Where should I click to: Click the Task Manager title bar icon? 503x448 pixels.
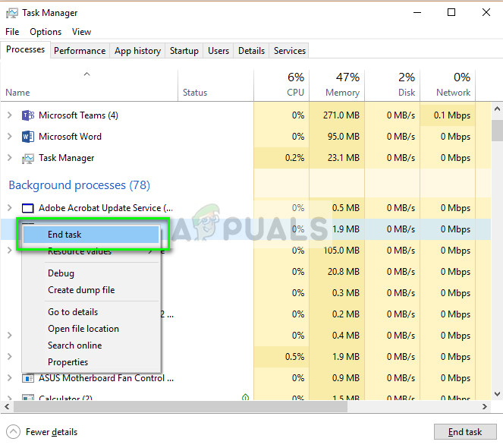(12, 13)
